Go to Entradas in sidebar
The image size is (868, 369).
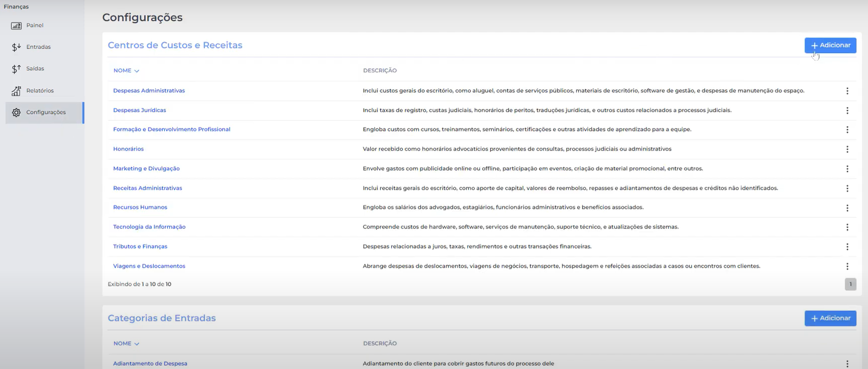38,47
